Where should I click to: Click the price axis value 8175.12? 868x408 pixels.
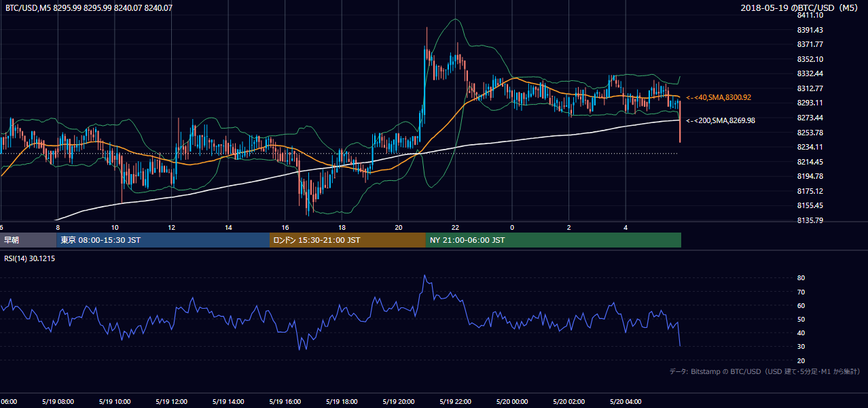[x=810, y=191]
